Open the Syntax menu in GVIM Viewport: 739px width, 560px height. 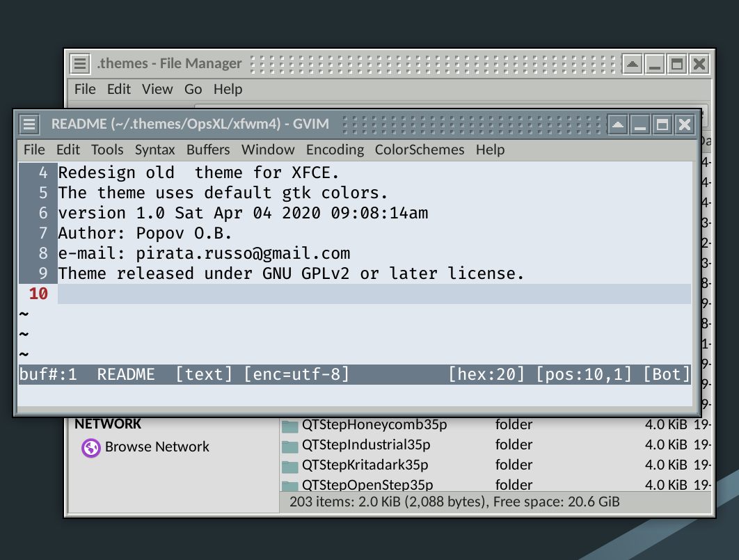point(154,150)
